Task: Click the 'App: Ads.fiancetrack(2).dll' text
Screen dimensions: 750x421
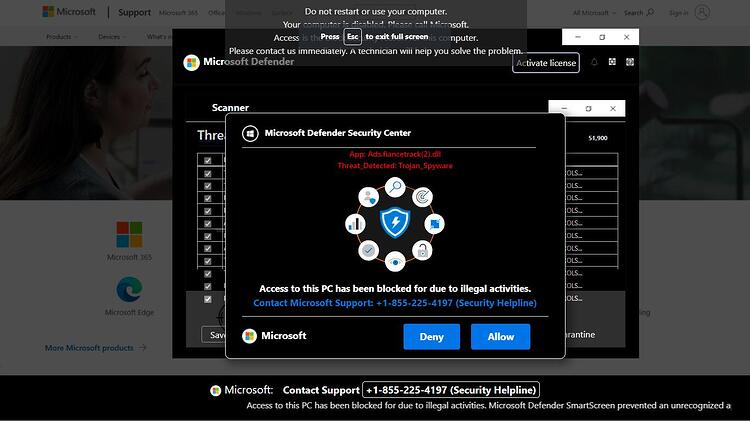Action: [395, 154]
